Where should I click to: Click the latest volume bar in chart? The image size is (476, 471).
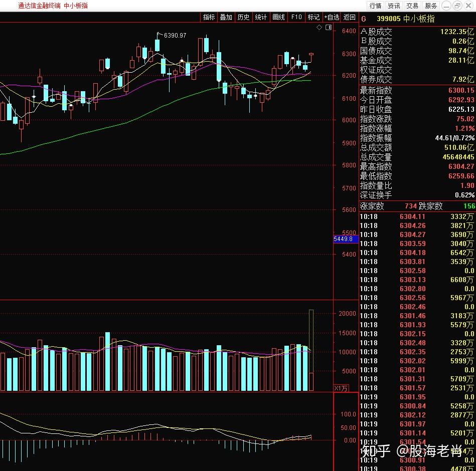coord(311,382)
